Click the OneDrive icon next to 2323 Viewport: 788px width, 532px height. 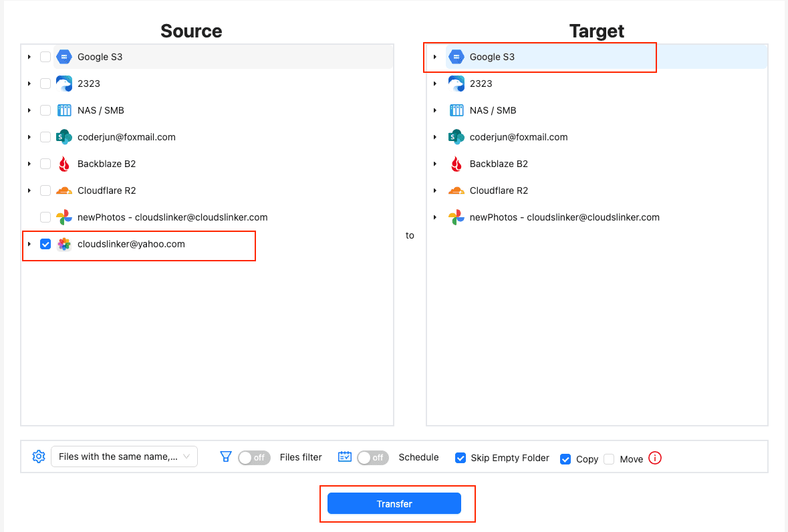64,84
